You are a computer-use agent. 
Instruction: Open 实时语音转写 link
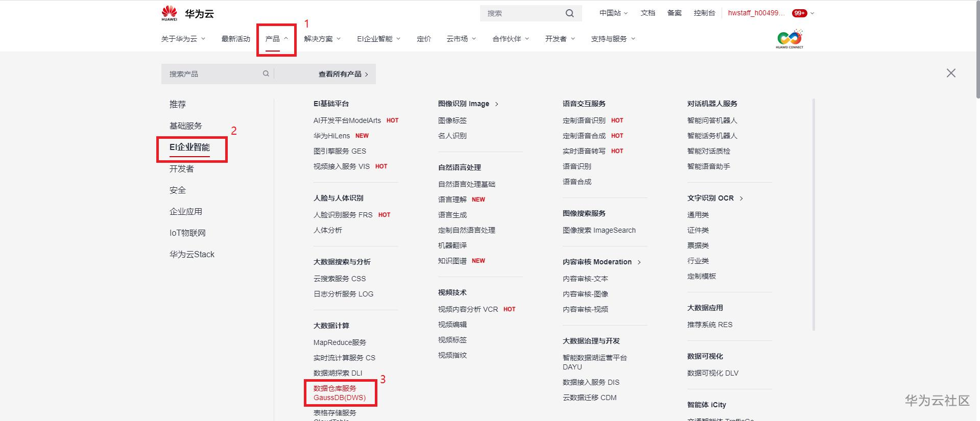[x=584, y=151]
